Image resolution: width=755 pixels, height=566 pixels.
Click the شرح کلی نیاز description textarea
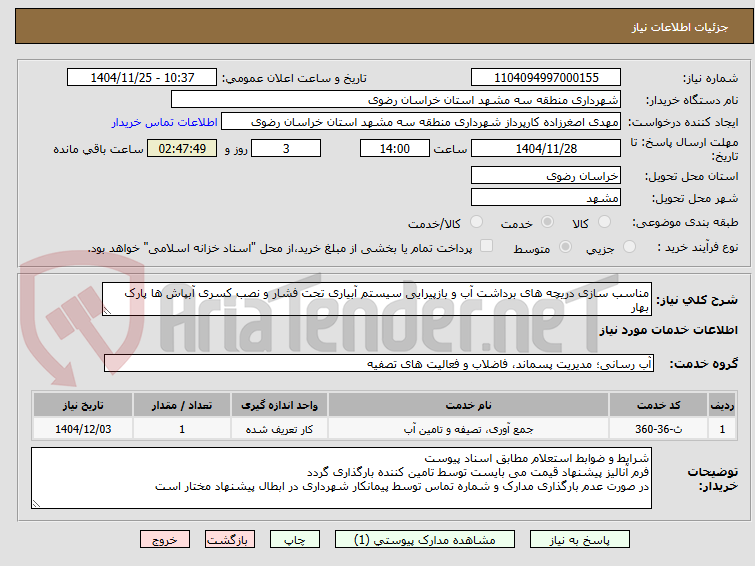377,300
